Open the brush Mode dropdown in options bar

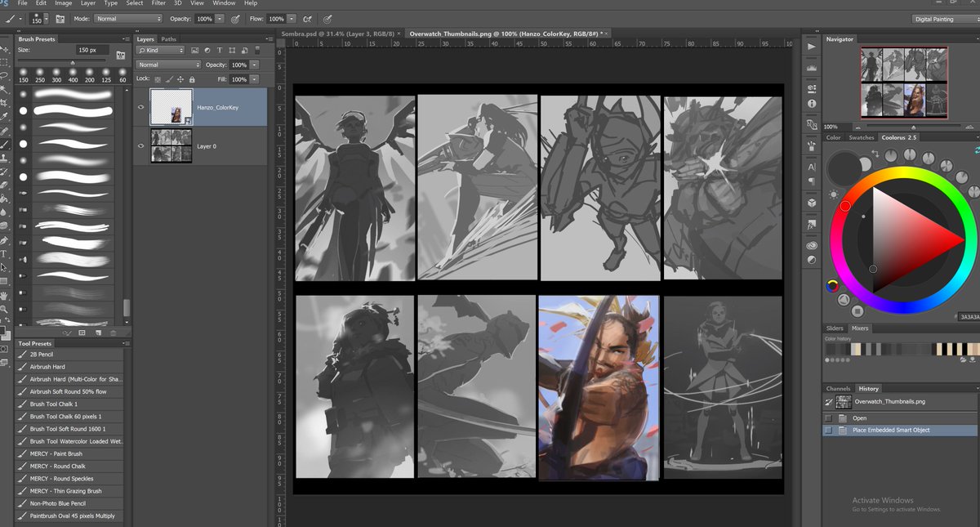128,19
